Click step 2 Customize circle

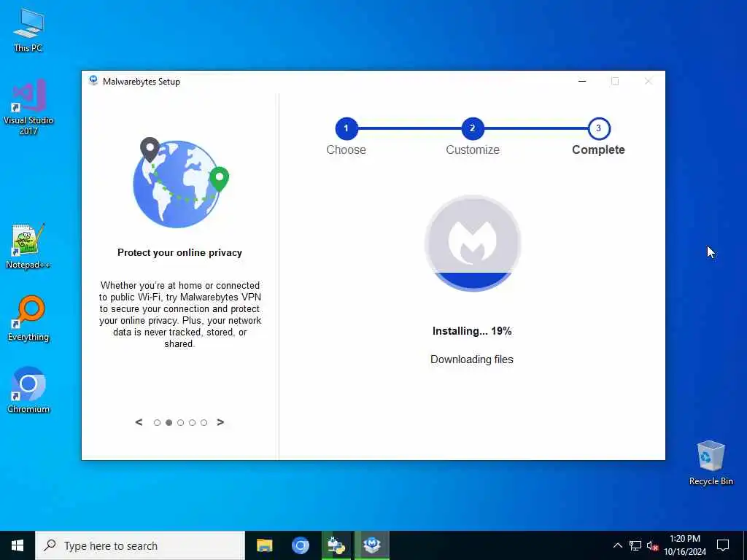pyautogui.click(x=473, y=128)
